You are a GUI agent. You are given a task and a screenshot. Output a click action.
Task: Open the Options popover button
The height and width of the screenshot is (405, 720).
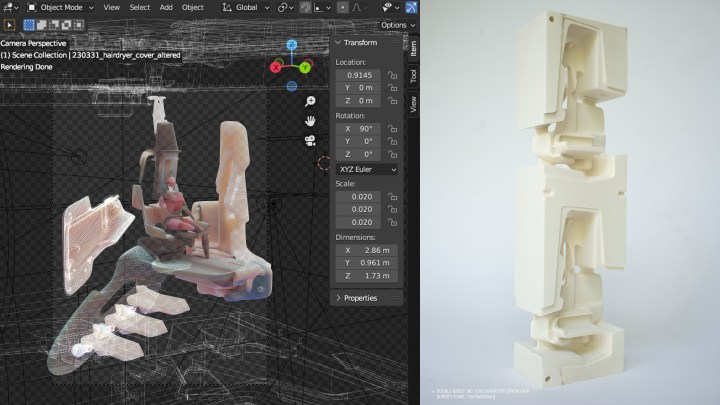397,25
